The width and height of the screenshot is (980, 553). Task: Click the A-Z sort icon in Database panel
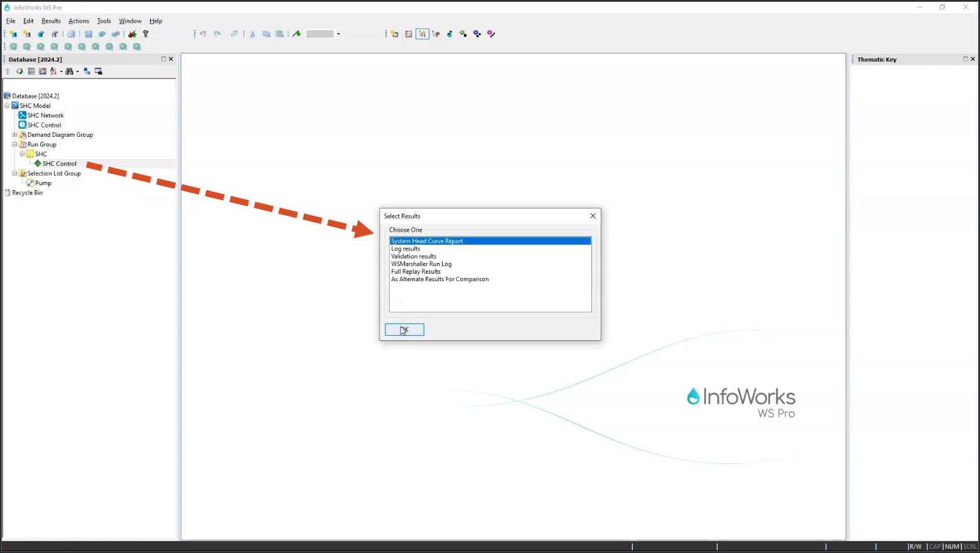coord(53,72)
